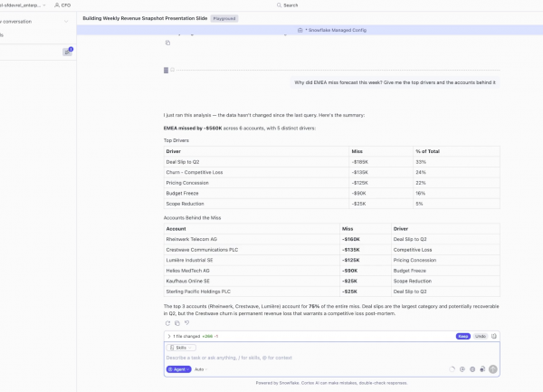
Task: Click the circular progress indicator icon
Action: [452, 369]
